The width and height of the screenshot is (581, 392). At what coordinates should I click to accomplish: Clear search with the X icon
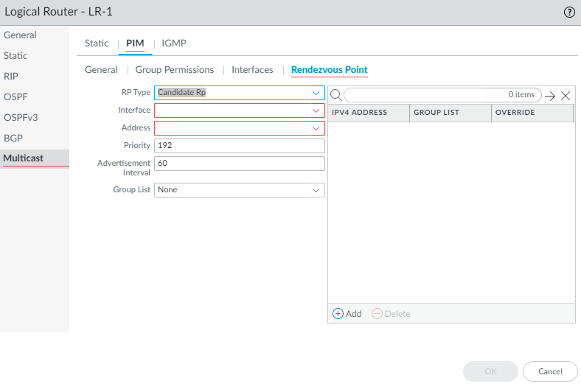566,96
